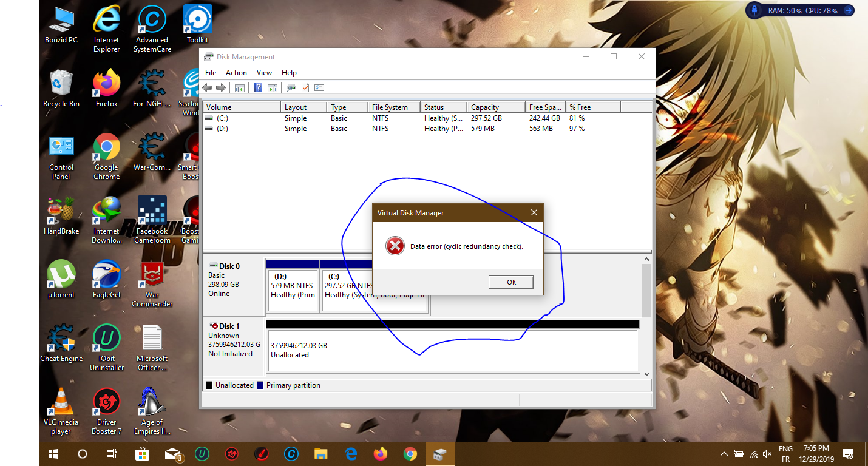Image resolution: width=868 pixels, height=466 pixels.
Task: Click the 297.52 GB capacity cell
Action: [486, 118]
